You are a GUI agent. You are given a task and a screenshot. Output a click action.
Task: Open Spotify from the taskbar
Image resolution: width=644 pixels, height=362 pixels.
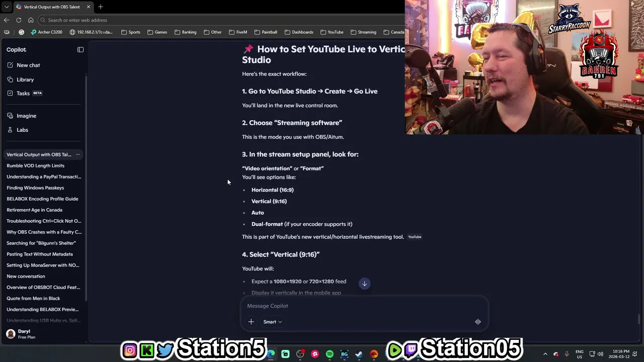click(x=330, y=354)
